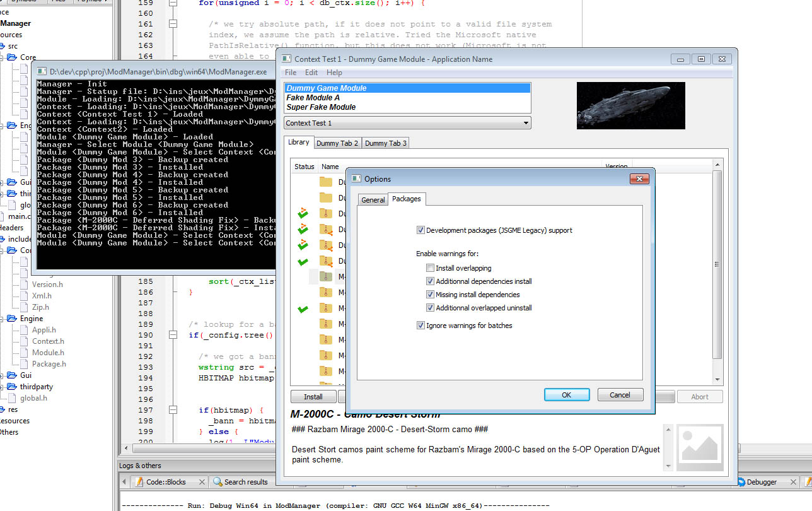The image size is (812, 511).
Task: Open Dummy Tab 2
Action: (337, 143)
